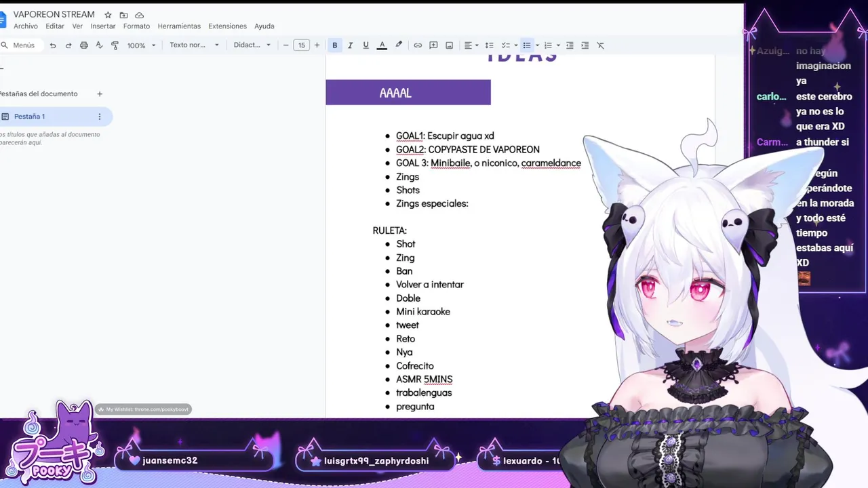Click the GOAL1: Escupir agua xd line
This screenshot has width=868, height=488.
[445, 136]
